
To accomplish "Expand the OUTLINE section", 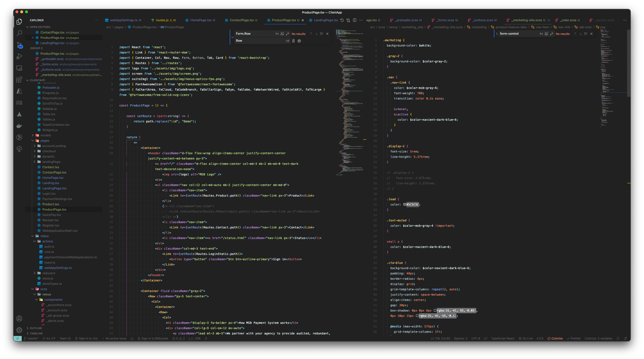I will click(x=36, y=328).
